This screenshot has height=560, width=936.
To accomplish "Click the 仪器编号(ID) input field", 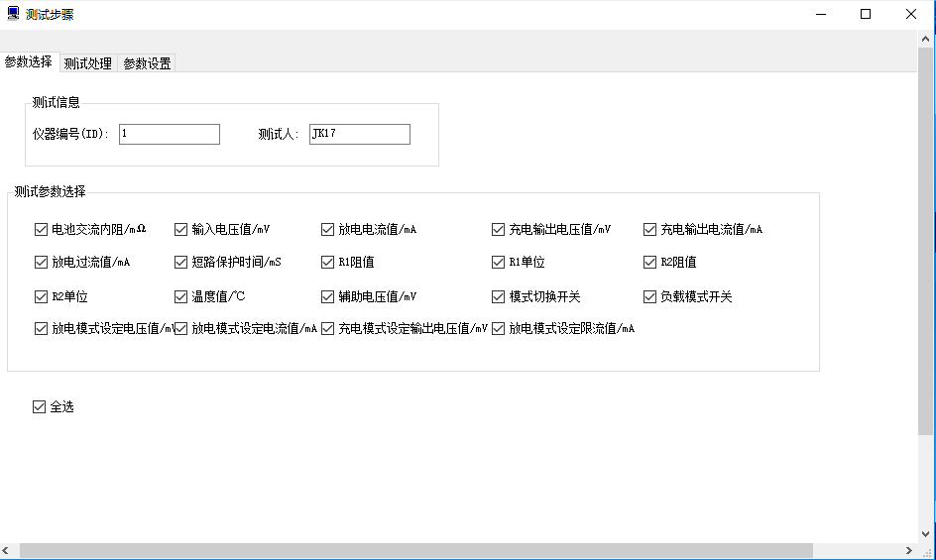I will tap(169, 134).
